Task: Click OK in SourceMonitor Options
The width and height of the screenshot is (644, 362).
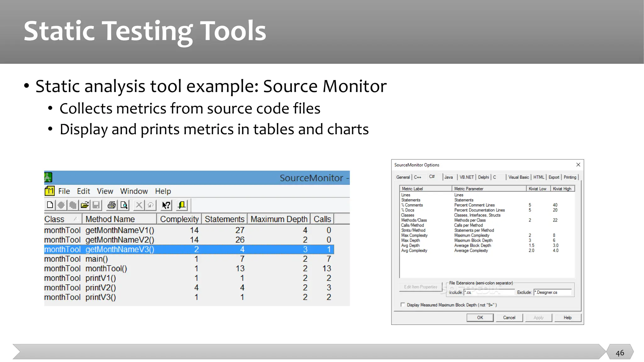Action: coord(480,317)
